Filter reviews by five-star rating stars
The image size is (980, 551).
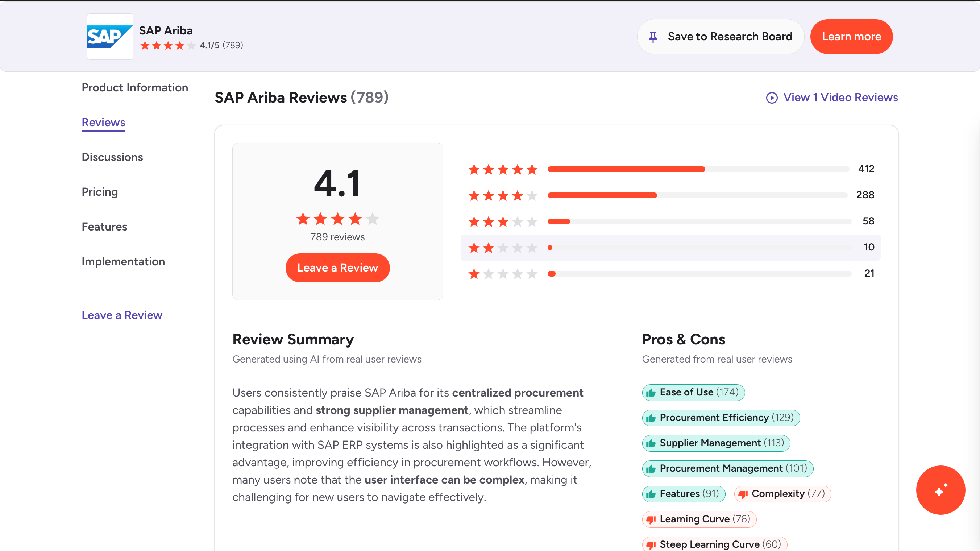click(503, 169)
